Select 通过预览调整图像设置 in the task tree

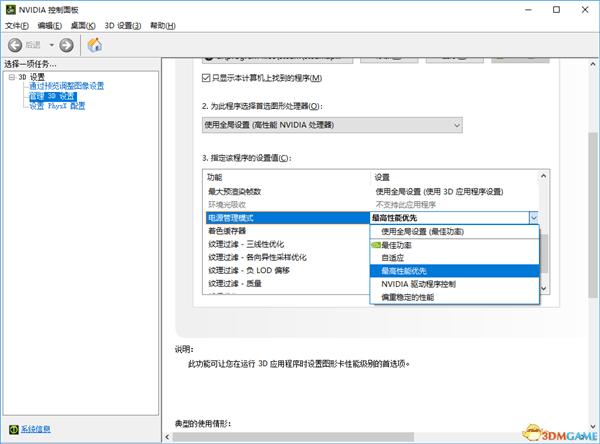(x=67, y=86)
